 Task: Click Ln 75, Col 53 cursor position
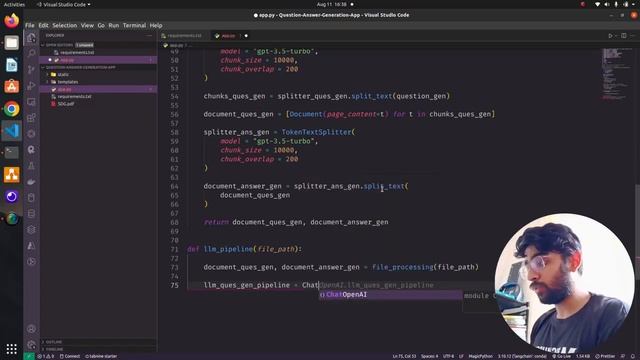404,356
